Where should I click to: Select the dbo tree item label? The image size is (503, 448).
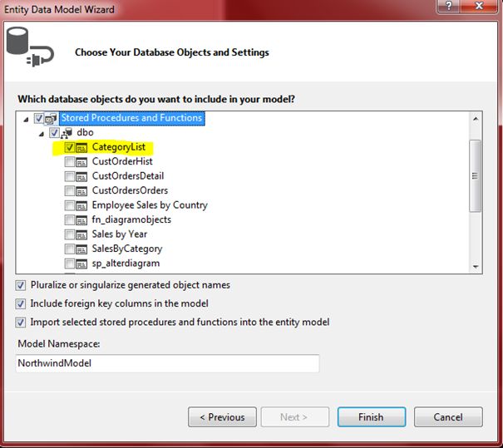pos(85,132)
